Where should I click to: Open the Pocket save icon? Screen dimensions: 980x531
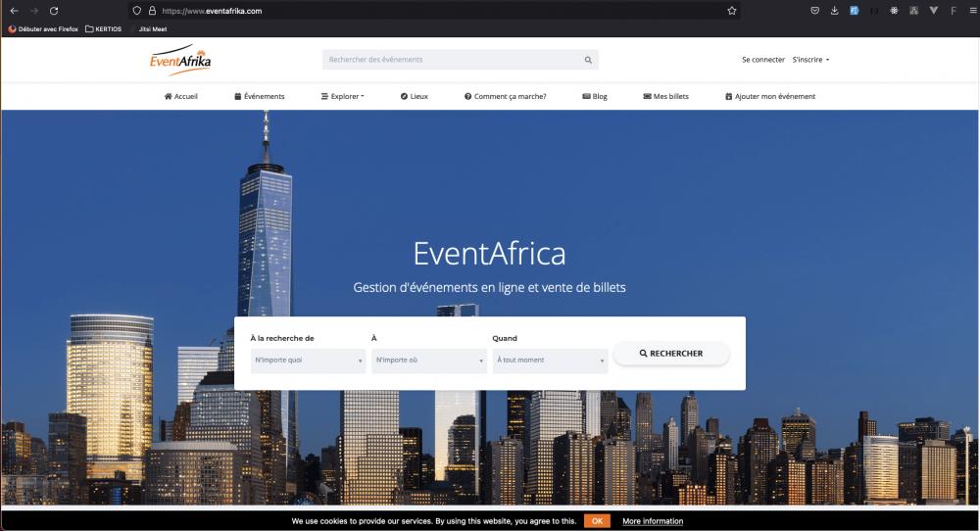pos(815,11)
